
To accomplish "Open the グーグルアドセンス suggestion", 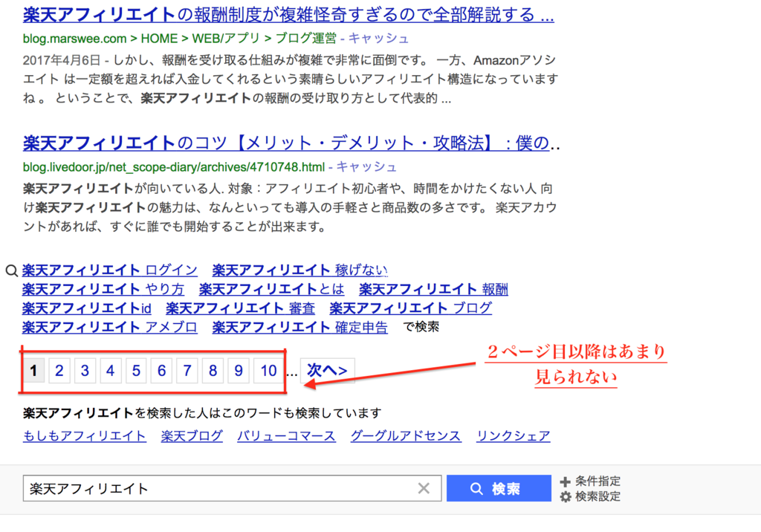I will tap(406, 436).
